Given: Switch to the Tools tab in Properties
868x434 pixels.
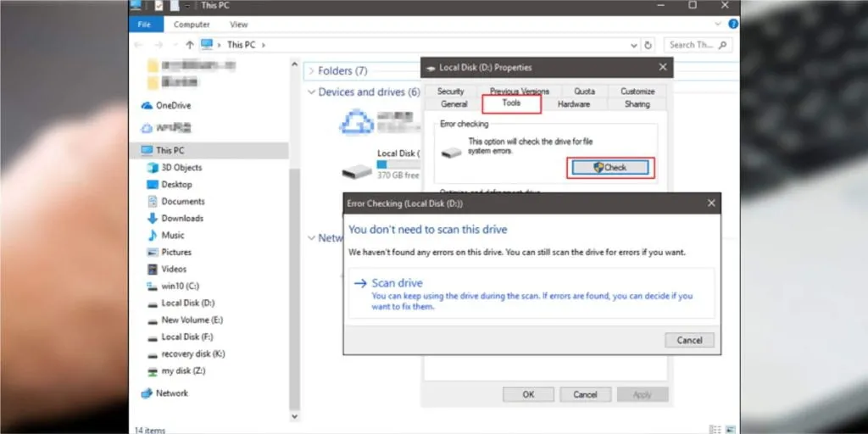Looking at the screenshot, I should click(x=511, y=103).
